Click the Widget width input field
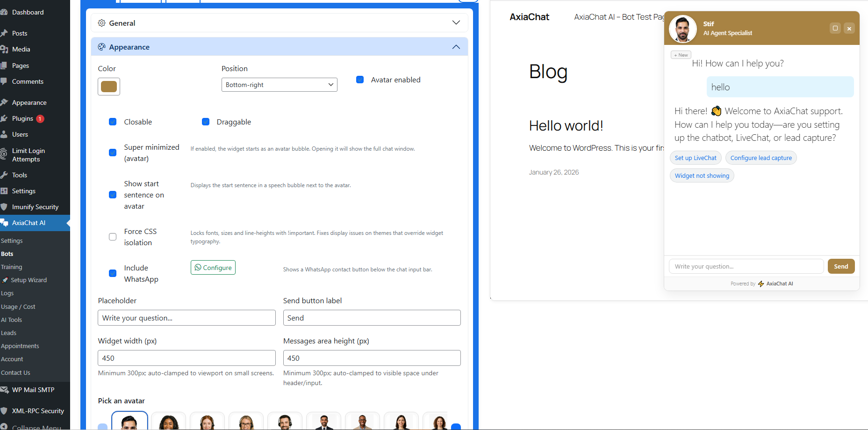This screenshot has height=430, width=868. click(x=187, y=358)
